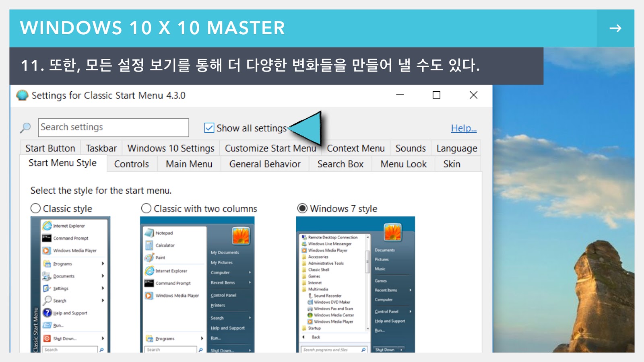The image size is (644, 362).
Task: Click the "WINDOWS 10 X 10 MASTER" heading
Action: (153, 28)
